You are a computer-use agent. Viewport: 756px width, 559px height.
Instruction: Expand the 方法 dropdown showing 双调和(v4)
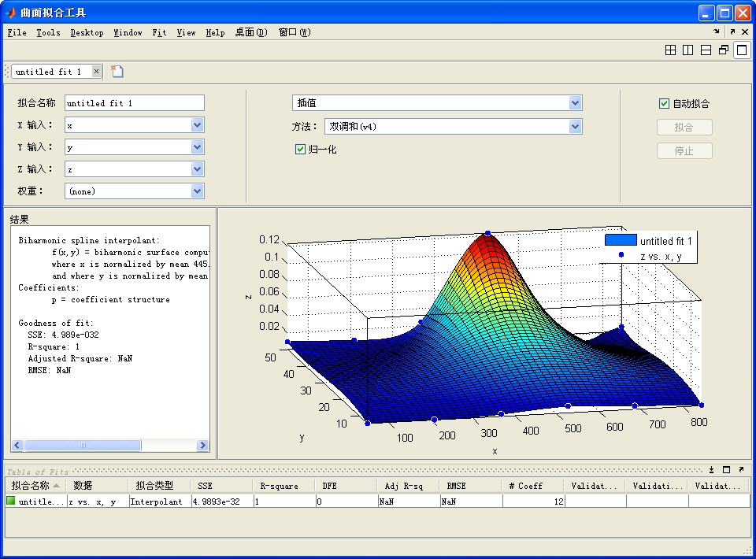coord(575,126)
